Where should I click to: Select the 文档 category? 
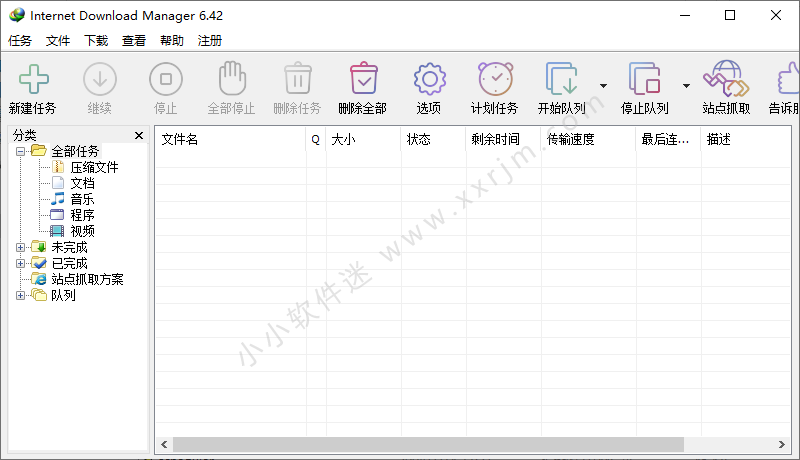tap(82, 183)
